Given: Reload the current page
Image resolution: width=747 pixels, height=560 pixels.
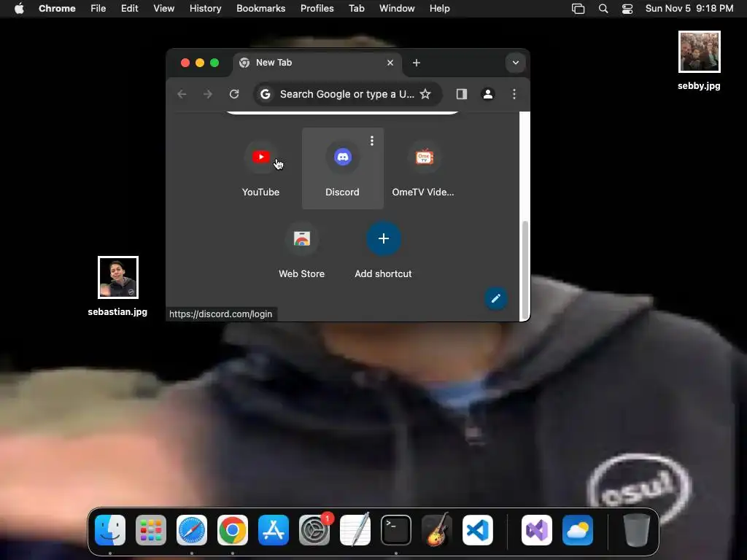Looking at the screenshot, I should tap(234, 94).
